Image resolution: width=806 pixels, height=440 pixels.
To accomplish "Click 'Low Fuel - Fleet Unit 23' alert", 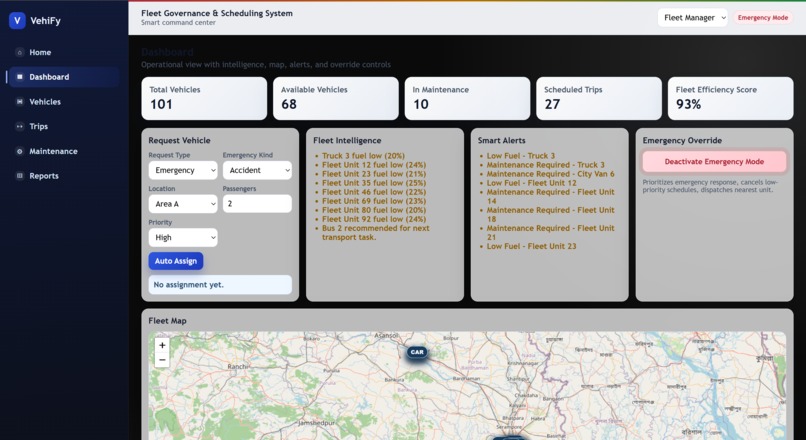I will (532, 246).
